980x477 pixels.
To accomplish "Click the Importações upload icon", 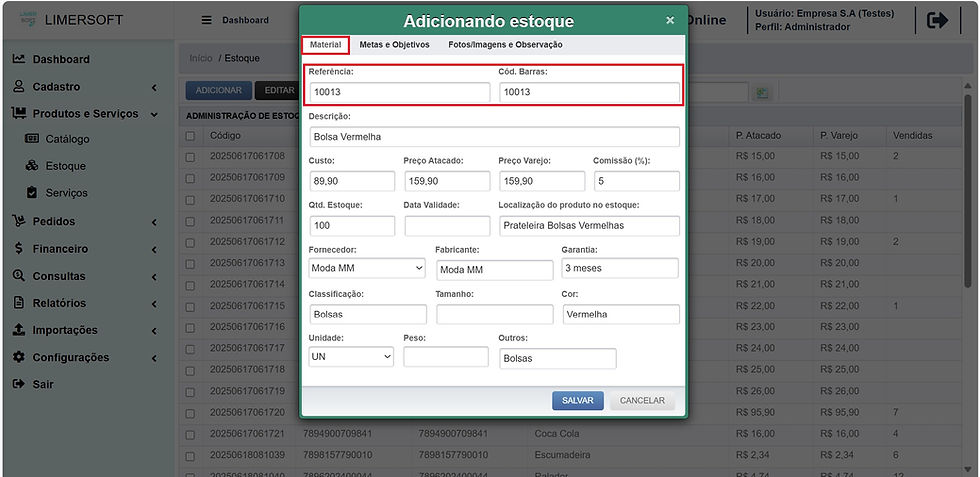I will pyautogui.click(x=19, y=329).
